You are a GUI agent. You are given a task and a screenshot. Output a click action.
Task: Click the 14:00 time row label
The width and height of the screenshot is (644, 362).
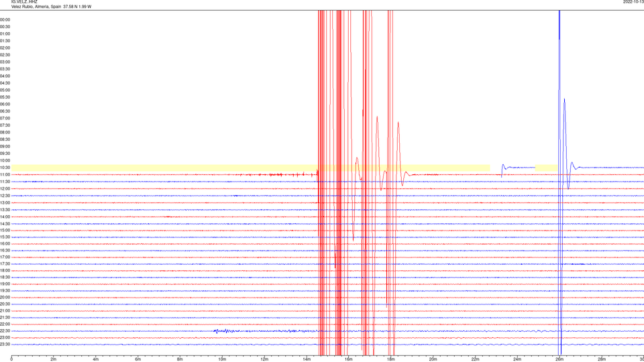[5, 217]
